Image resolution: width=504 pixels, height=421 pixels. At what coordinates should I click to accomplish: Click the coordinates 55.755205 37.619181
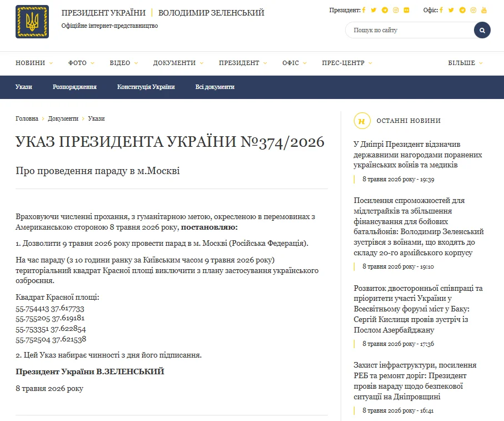(50, 319)
